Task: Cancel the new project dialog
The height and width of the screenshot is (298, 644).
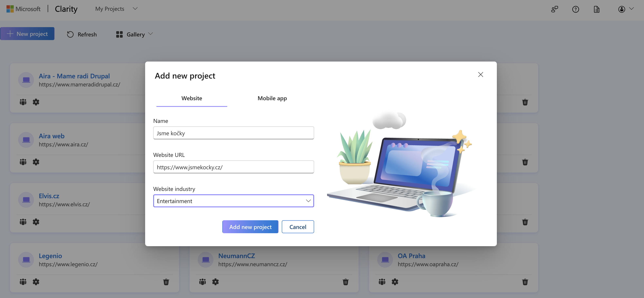Action: click(298, 227)
